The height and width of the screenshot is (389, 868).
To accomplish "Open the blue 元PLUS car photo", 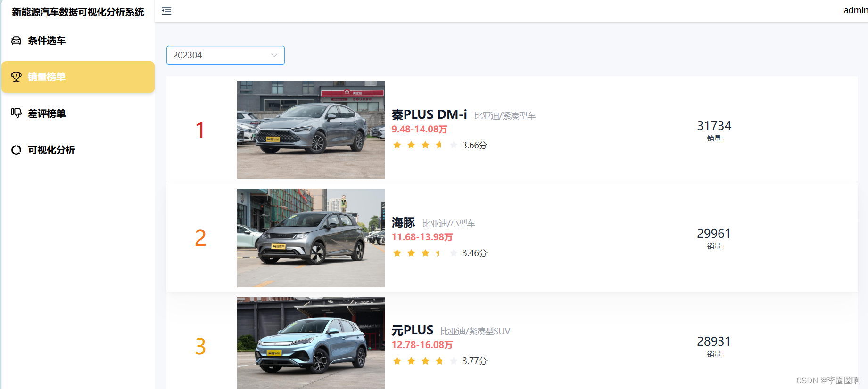I will point(311,343).
